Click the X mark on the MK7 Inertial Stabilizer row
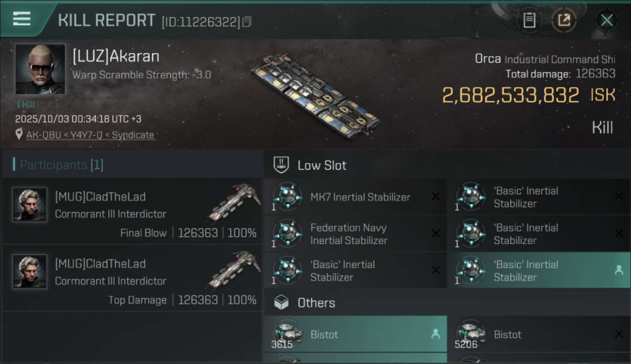Image resolution: width=631 pixels, height=364 pixels. click(x=435, y=197)
